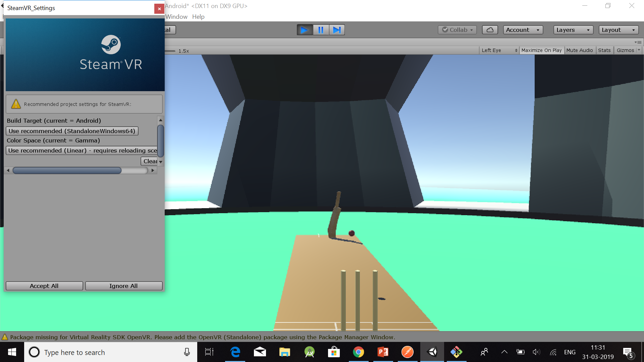
Task: Pause the running scene
Action: point(321,30)
